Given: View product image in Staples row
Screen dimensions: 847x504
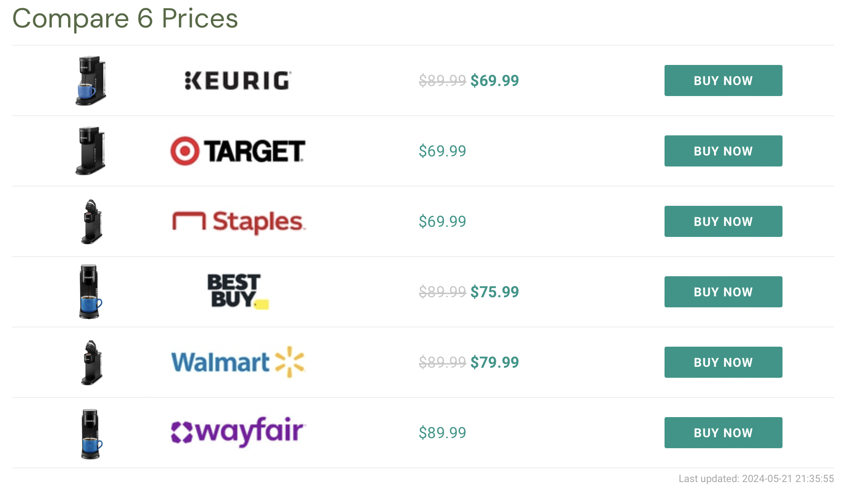Looking at the screenshot, I should point(91,221).
